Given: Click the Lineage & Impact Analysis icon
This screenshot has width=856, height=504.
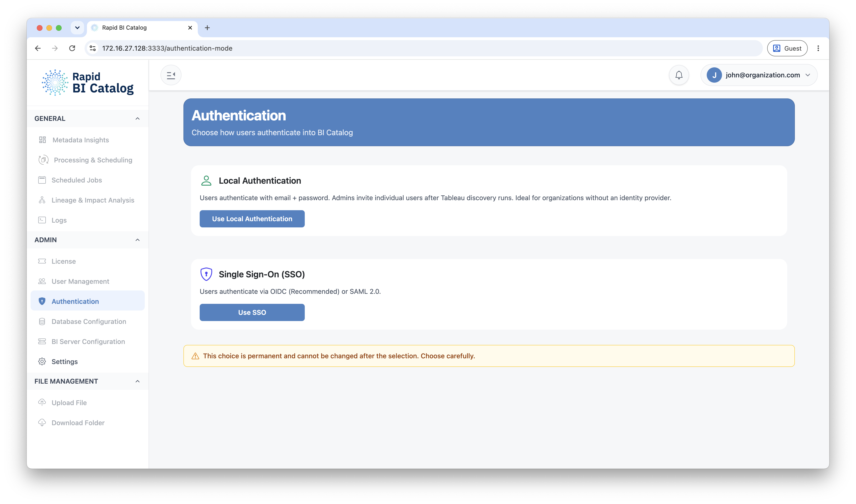Looking at the screenshot, I should click(42, 200).
